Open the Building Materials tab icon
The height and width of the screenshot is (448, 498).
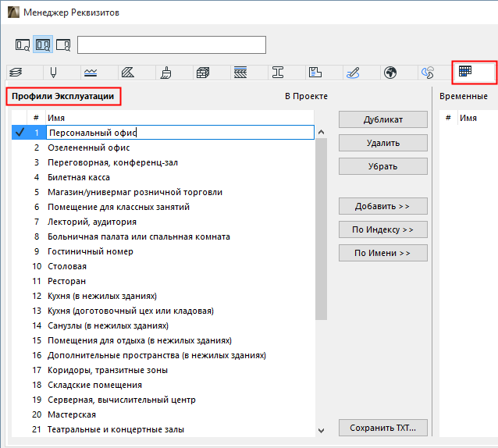point(203,73)
